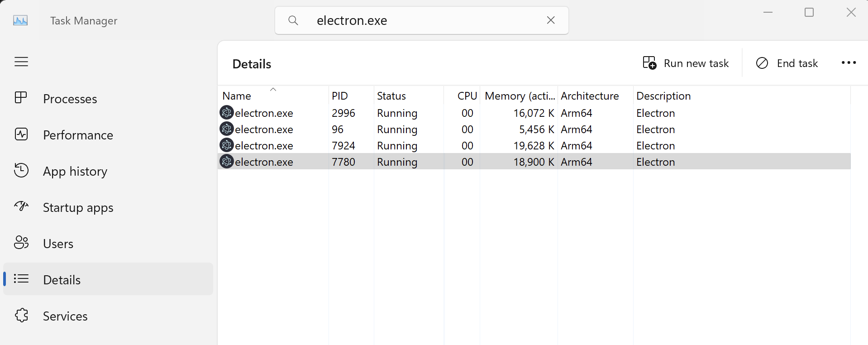Clear the search box with X
The height and width of the screenshot is (345, 868).
[551, 20]
